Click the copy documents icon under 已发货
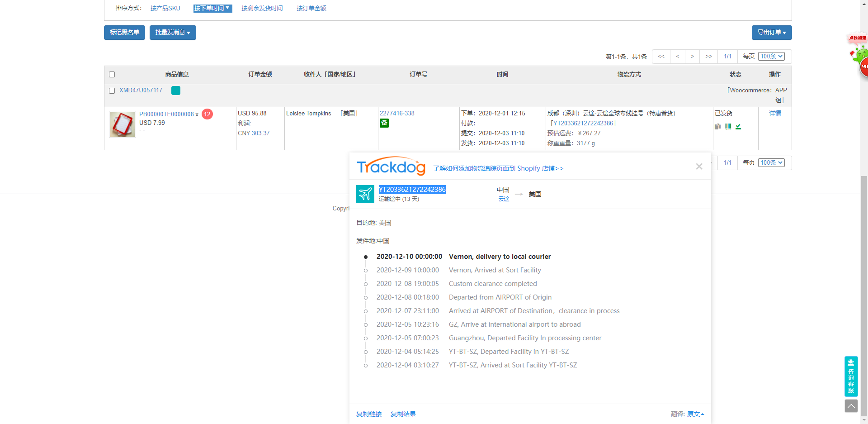Image resolution: width=868 pixels, height=424 pixels. (717, 127)
